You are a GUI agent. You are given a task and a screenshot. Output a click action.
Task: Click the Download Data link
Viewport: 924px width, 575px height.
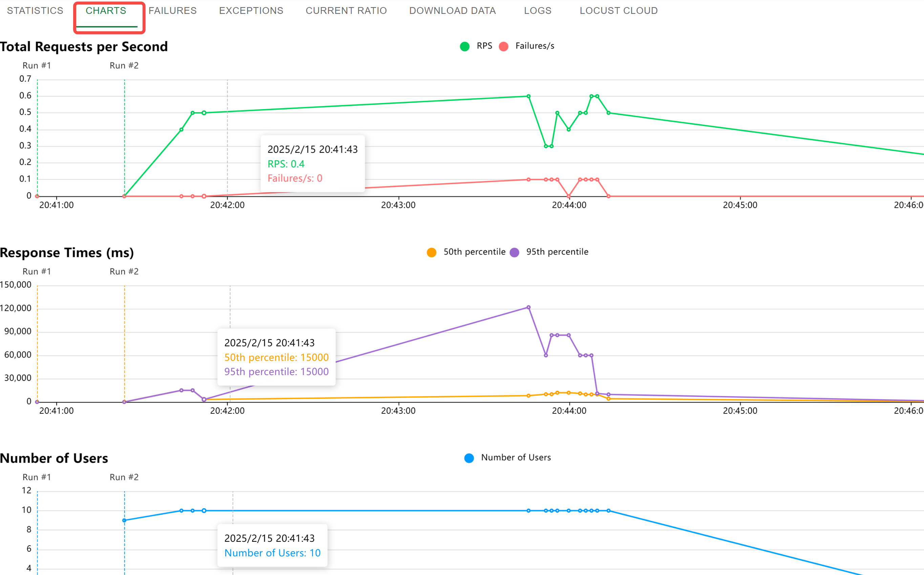452,11
